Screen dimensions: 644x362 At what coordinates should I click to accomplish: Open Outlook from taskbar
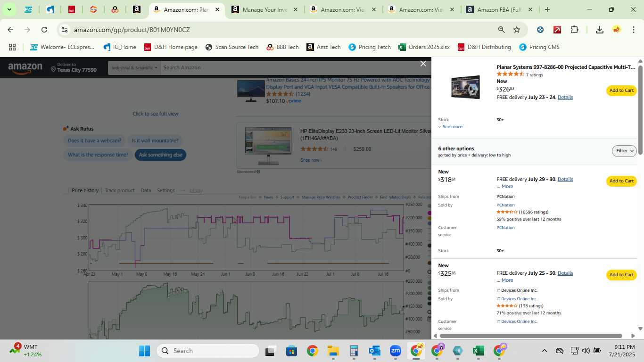374,351
